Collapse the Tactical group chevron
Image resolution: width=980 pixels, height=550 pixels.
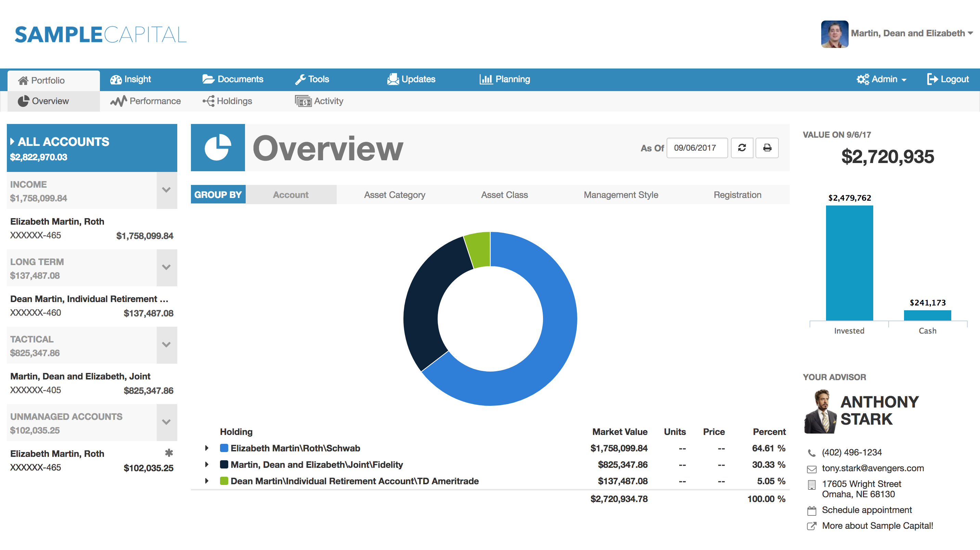166,345
